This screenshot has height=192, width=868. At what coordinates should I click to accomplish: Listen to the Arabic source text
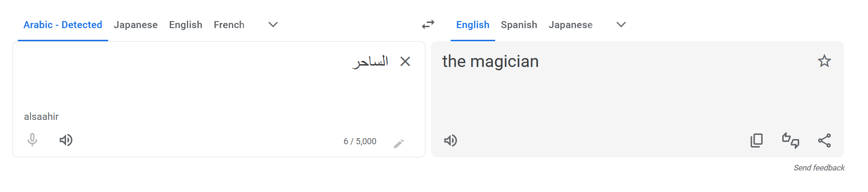[66, 140]
